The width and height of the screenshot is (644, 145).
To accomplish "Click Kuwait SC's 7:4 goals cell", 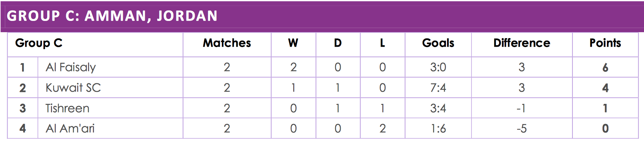I will coord(438,88).
